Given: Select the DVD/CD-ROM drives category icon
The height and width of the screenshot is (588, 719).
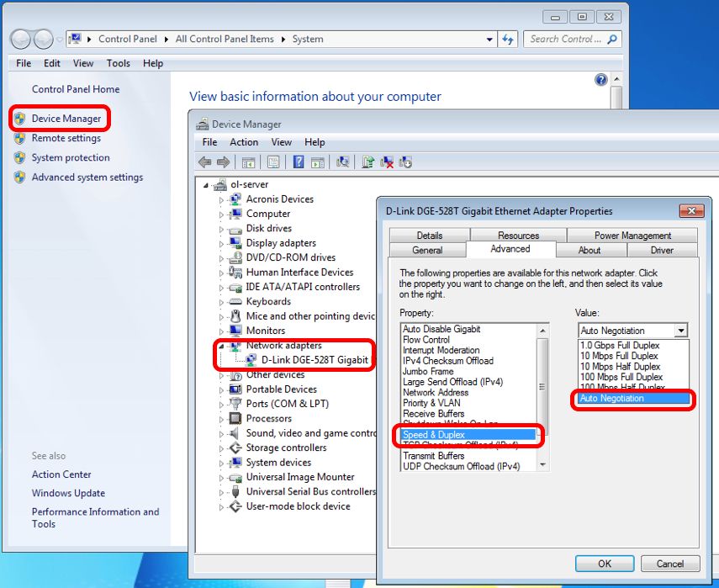Looking at the screenshot, I should tap(235, 257).
